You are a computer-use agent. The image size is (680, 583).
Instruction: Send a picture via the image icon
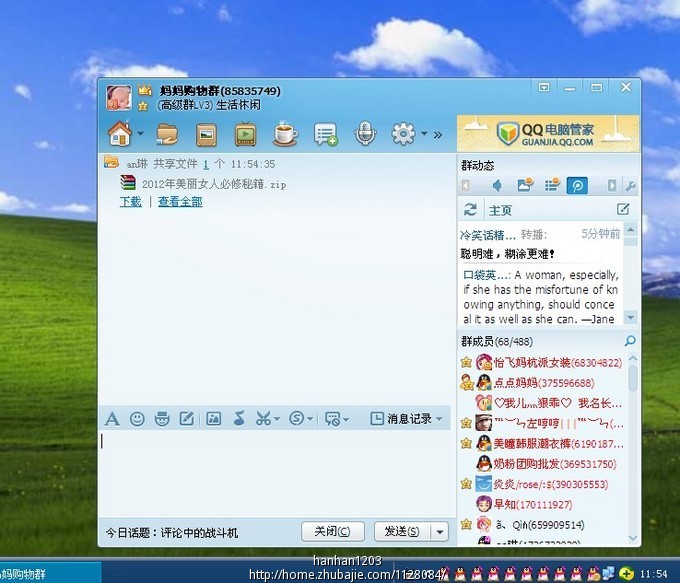tap(214, 419)
